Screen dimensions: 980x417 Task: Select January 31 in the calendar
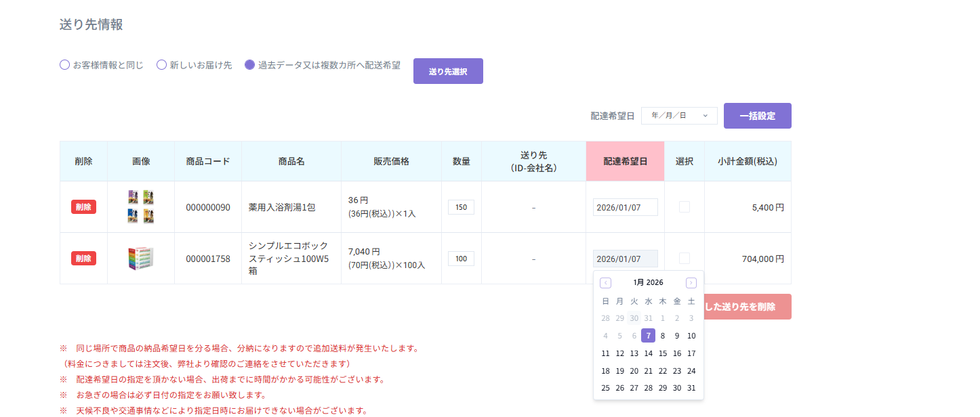click(x=691, y=388)
